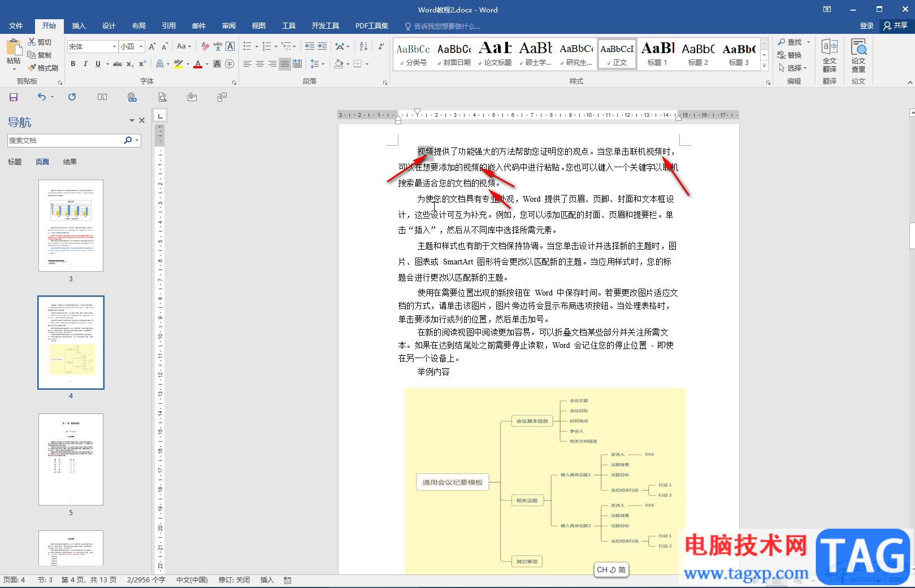Click the Paste clipboard icon
Image resolution: width=915 pixels, height=588 pixels.
(x=14, y=47)
